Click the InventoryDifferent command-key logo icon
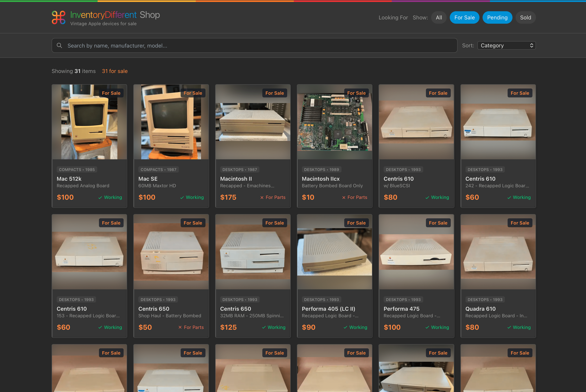 pyautogui.click(x=58, y=17)
